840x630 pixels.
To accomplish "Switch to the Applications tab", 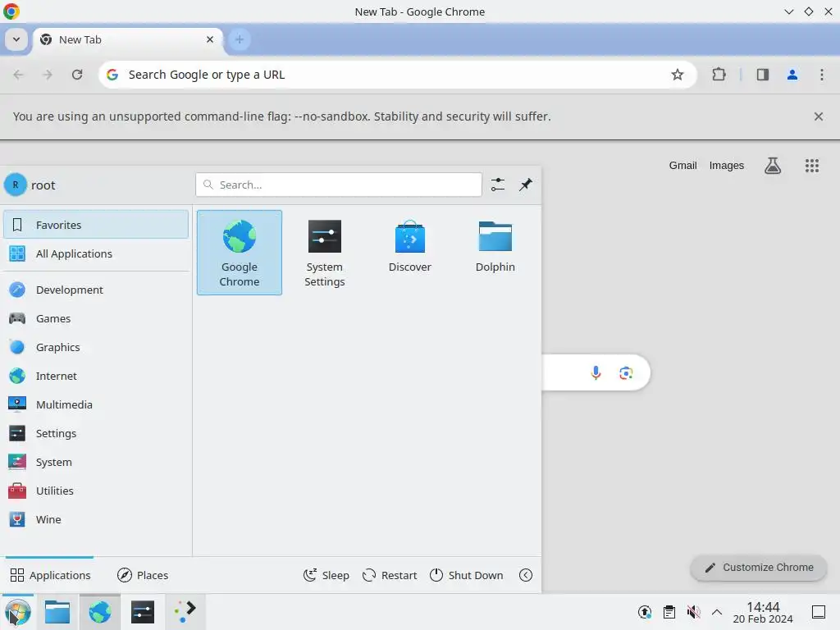I will pyautogui.click(x=50, y=575).
